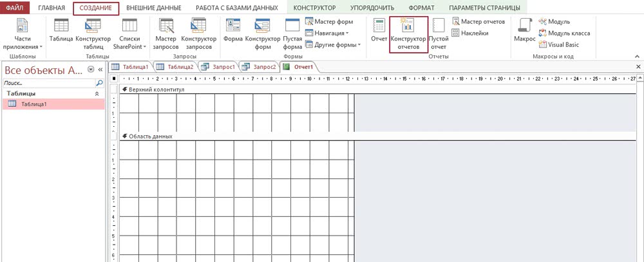Launch Мастер запросов wizard

click(166, 32)
